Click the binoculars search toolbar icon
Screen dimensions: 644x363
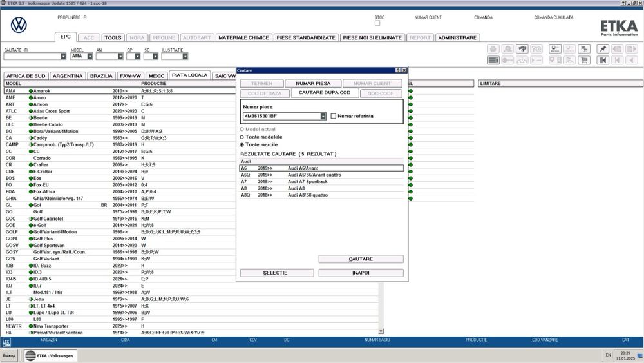coord(522,49)
